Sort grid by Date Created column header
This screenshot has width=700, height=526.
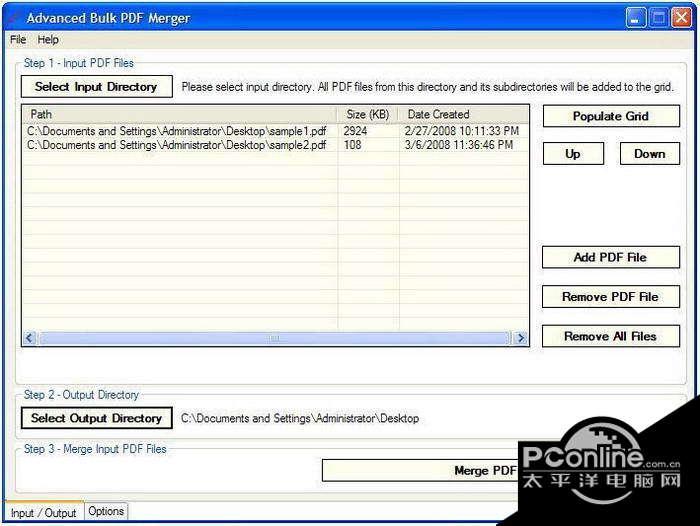(x=463, y=114)
